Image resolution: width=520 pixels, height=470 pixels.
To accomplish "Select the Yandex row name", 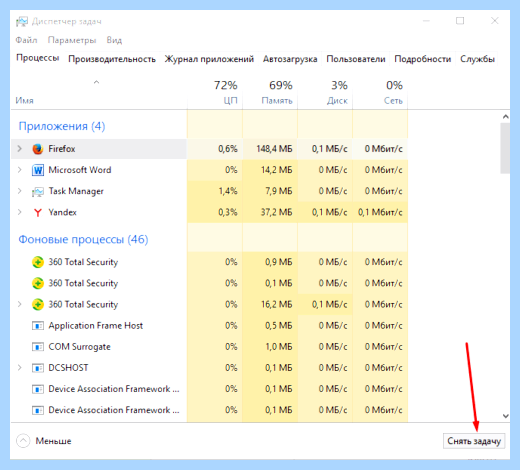I will click(62, 212).
